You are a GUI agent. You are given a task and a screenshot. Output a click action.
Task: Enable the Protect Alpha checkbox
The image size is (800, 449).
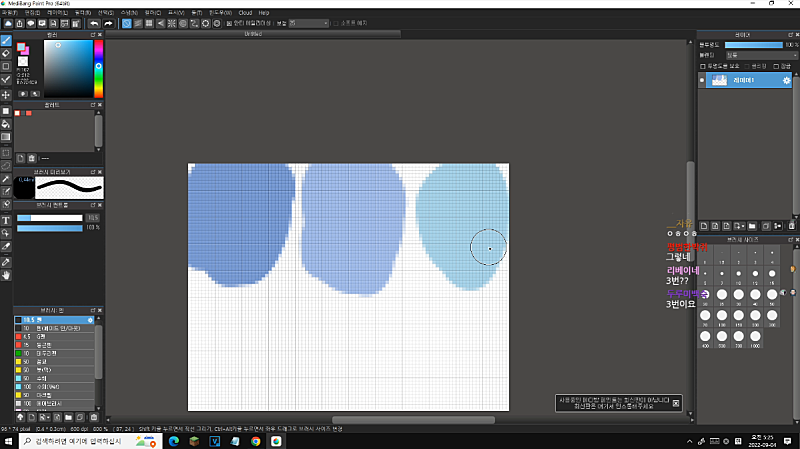[x=702, y=66]
